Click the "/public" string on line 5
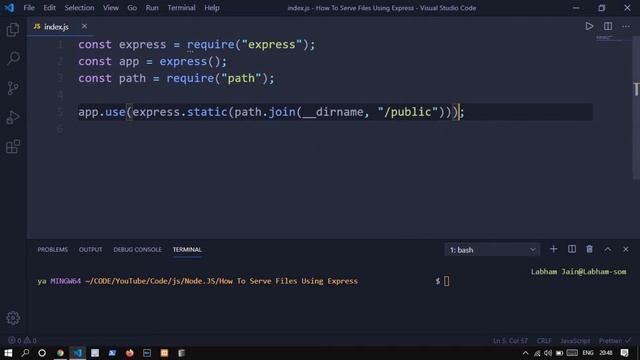The image size is (640, 360). 407,112
